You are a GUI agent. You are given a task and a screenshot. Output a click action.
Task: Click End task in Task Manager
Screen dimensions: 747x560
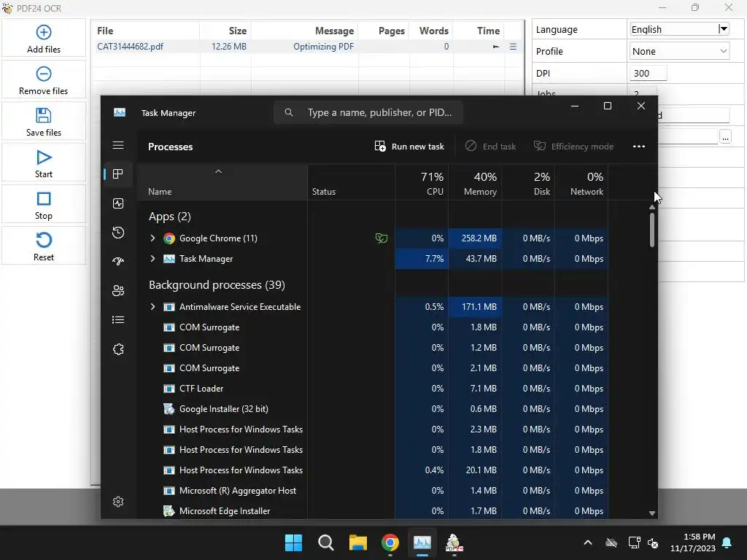[491, 146]
